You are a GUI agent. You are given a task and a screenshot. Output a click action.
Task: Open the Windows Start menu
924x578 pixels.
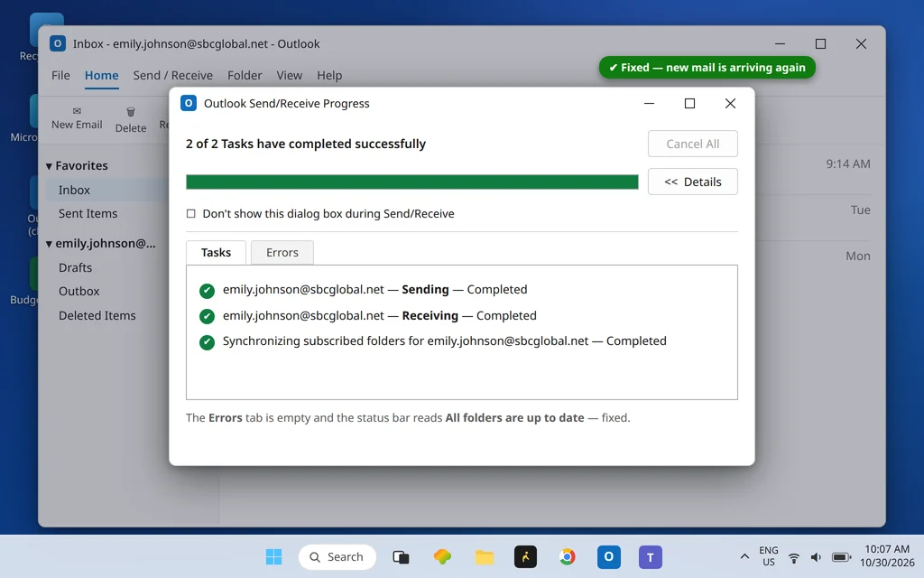273,556
